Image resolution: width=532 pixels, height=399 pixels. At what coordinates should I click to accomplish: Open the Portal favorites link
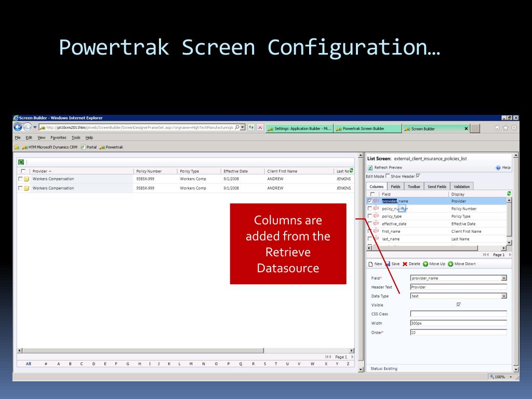(88, 147)
